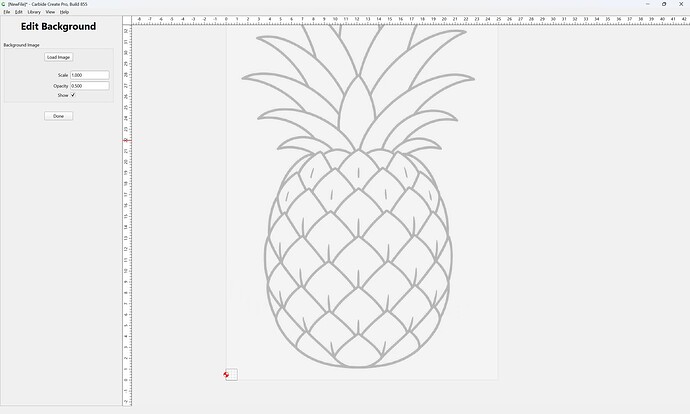
Task: Click the red origin marker icon
Action: [x=226, y=375]
